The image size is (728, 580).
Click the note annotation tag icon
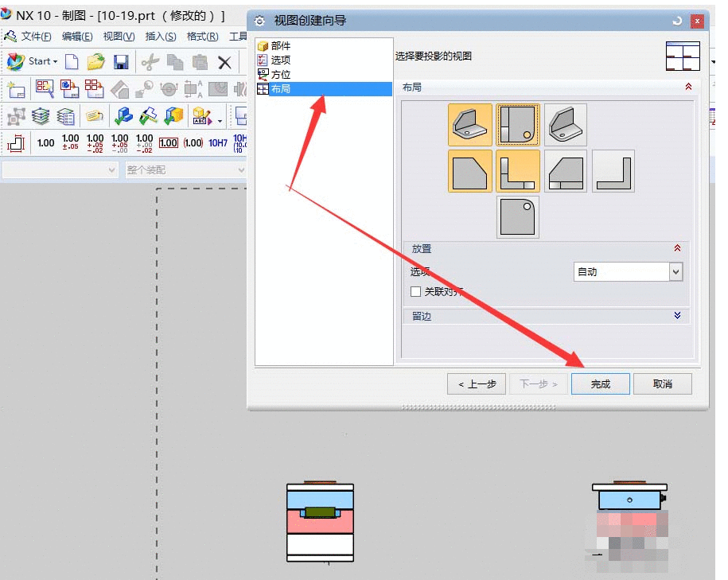click(x=95, y=116)
